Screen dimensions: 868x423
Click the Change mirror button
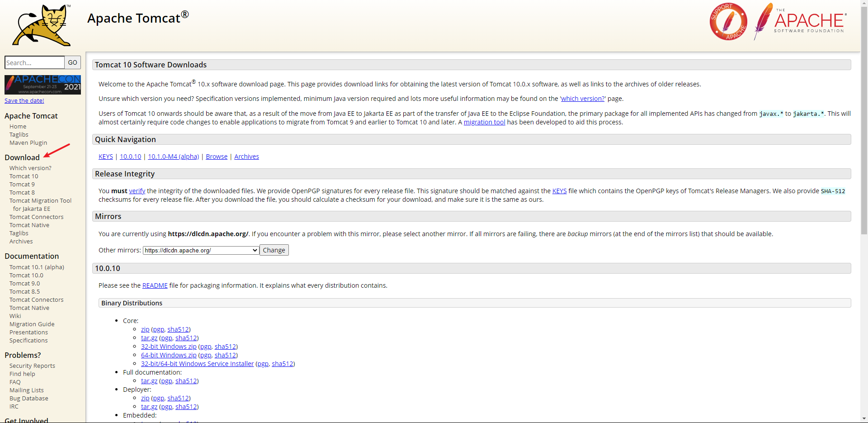[274, 250]
